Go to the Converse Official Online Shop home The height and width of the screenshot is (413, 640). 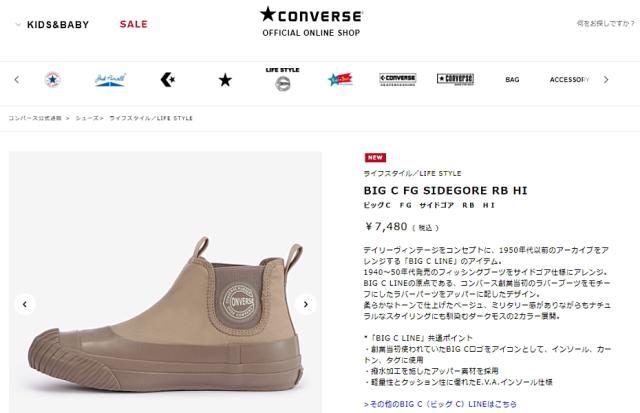point(311,22)
